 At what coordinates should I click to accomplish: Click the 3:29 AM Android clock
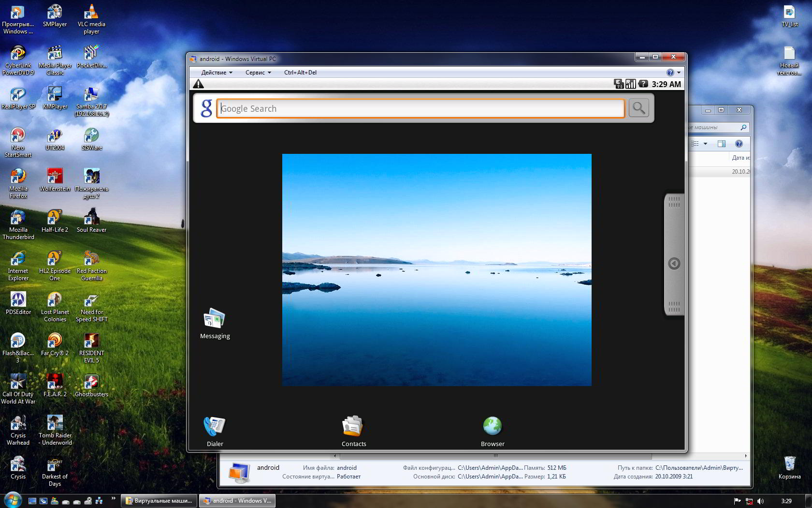click(666, 84)
